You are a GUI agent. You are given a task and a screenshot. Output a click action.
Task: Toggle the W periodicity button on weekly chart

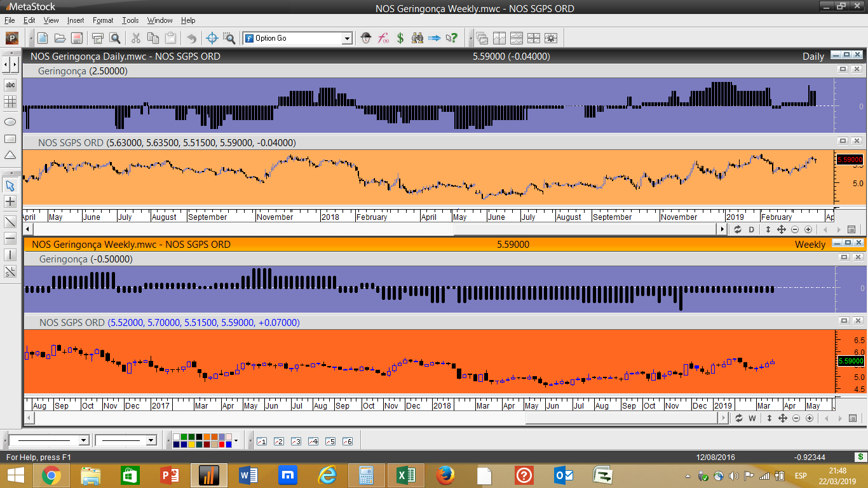click(752, 418)
